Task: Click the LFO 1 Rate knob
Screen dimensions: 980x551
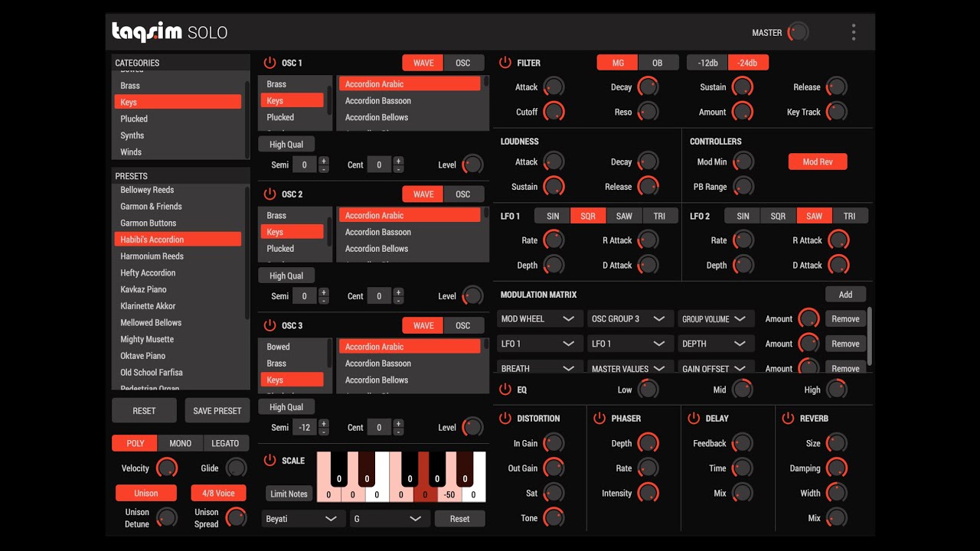Action: (554, 240)
